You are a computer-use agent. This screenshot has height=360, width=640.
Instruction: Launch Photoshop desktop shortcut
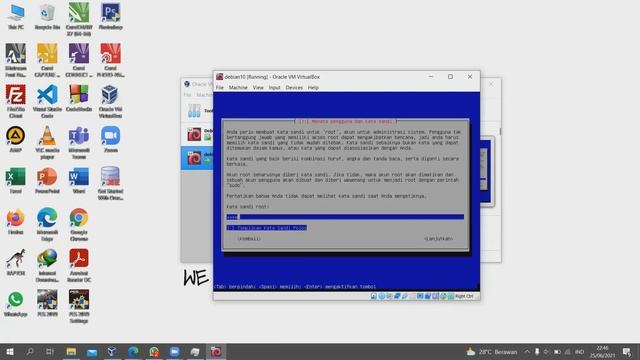[110, 16]
